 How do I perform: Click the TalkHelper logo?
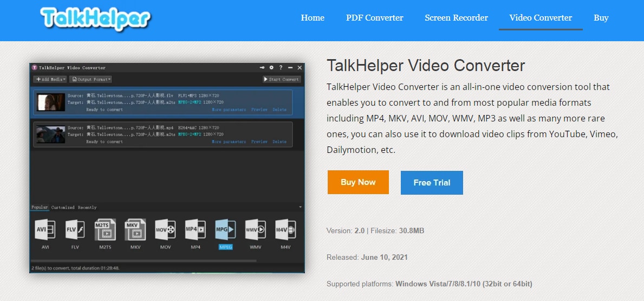point(96,18)
